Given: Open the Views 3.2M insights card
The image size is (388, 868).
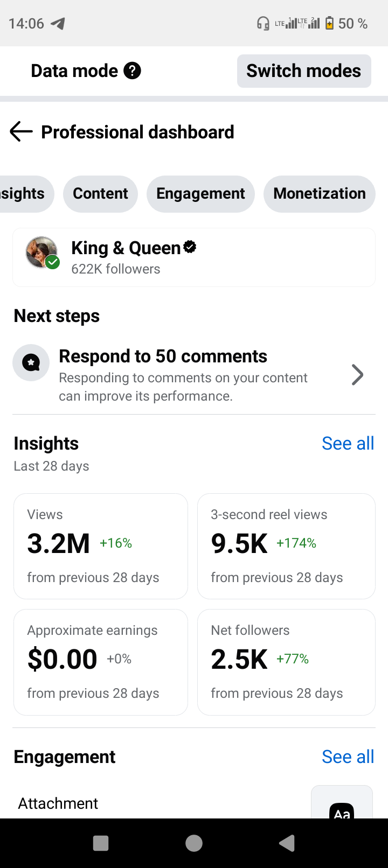Looking at the screenshot, I should (101, 546).
